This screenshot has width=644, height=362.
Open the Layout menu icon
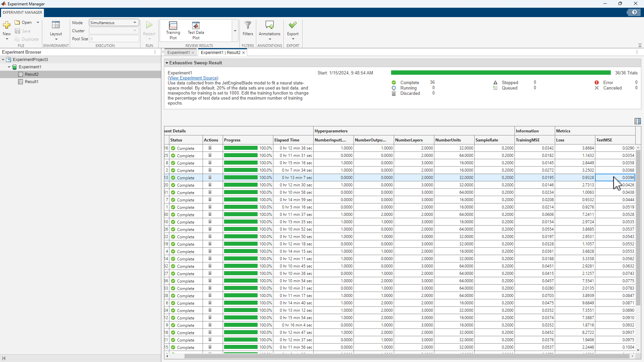point(56,25)
